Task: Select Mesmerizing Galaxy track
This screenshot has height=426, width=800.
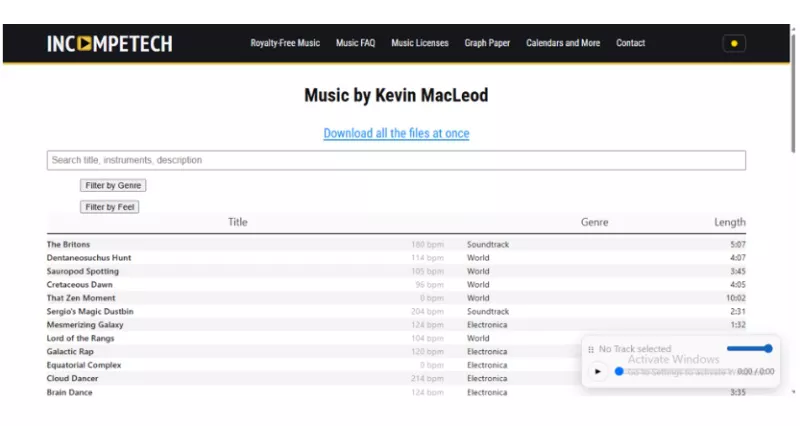Action: 85,324
